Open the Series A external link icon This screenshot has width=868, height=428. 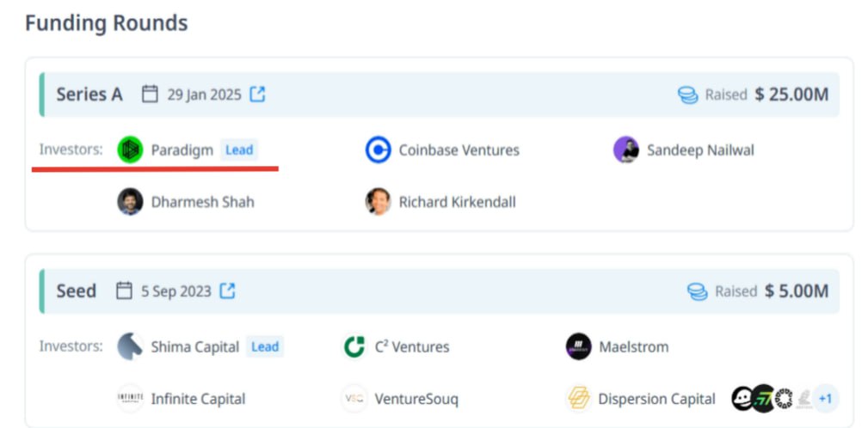(257, 95)
